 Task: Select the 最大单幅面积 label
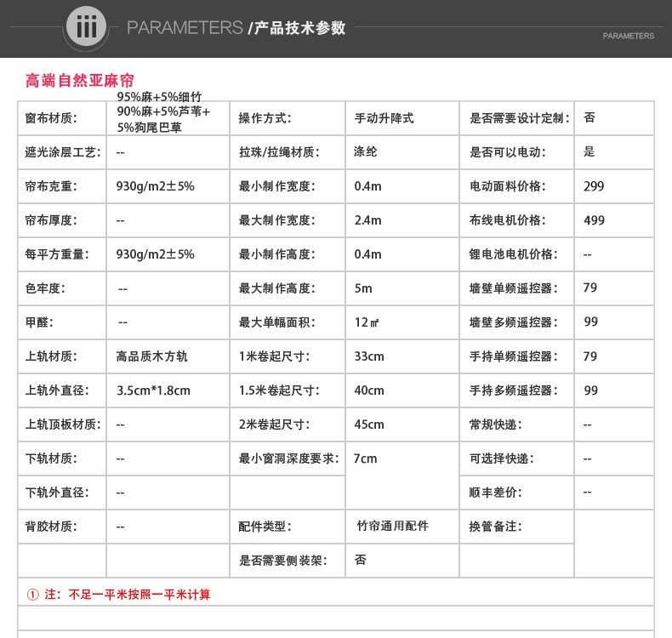pos(276,322)
